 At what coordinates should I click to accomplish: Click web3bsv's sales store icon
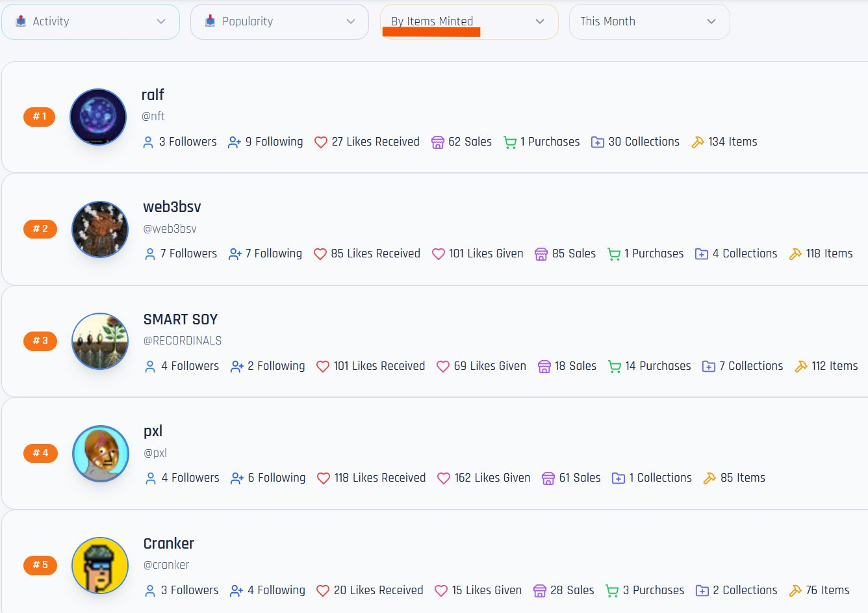point(541,254)
